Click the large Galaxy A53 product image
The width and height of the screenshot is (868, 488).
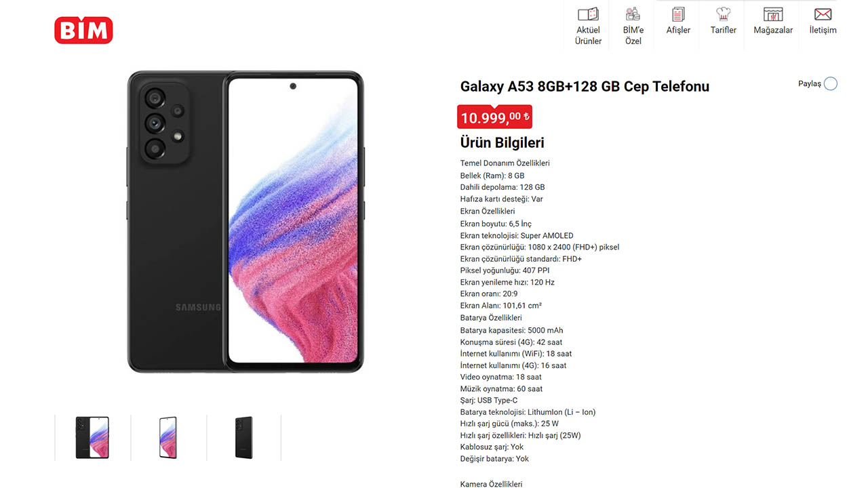[x=245, y=221]
